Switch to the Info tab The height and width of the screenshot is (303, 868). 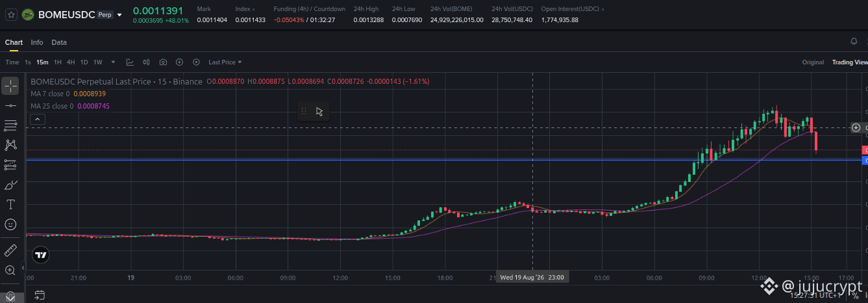(x=37, y=42)
